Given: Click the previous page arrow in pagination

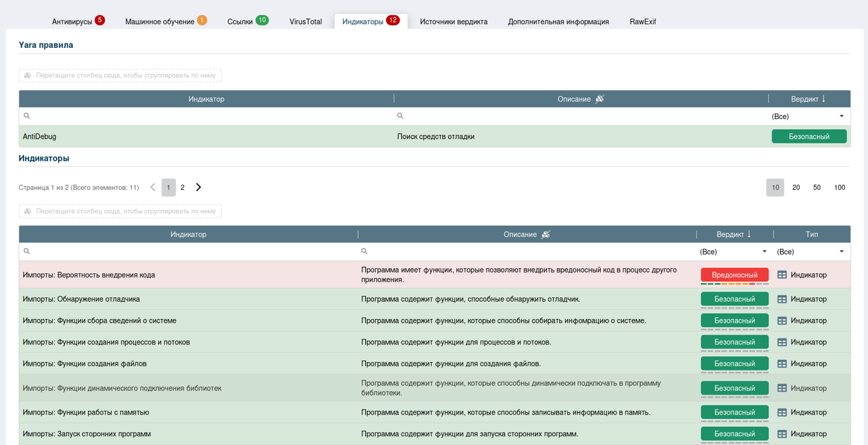Looking at the screenshot, I should [152, 187].
